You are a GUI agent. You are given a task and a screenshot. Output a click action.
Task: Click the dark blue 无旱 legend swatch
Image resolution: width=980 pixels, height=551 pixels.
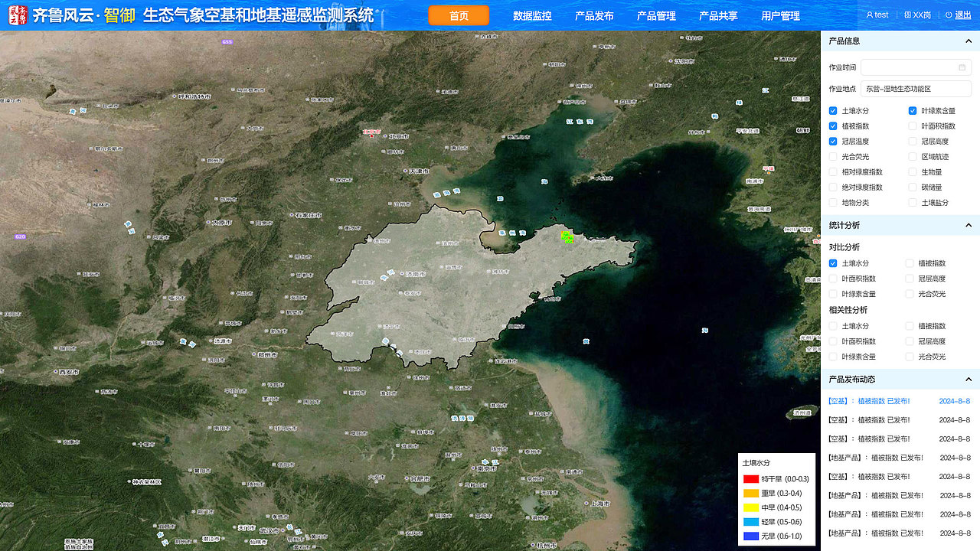(750, 536)
